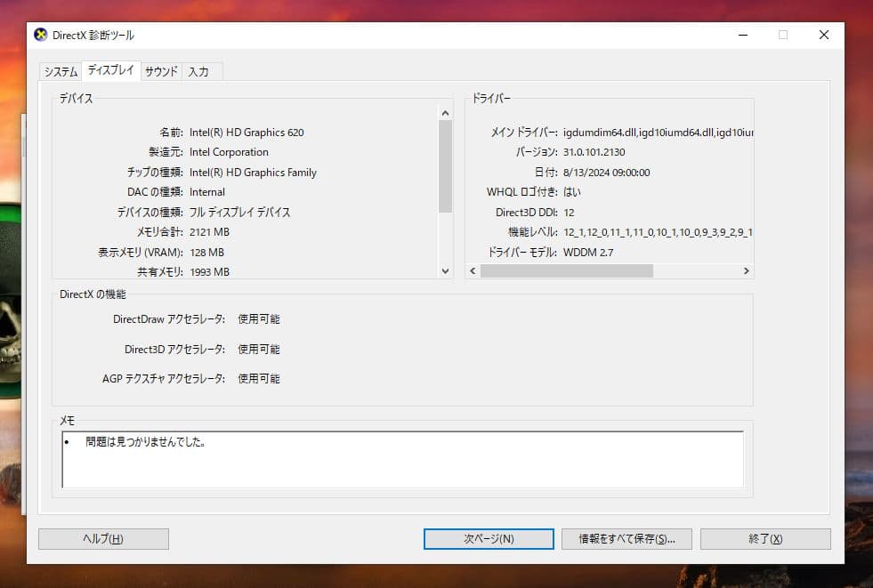Viewport: 873px width, 588px height.
Task: Click the 終了(X) button to exit
Action: [765, 538]
